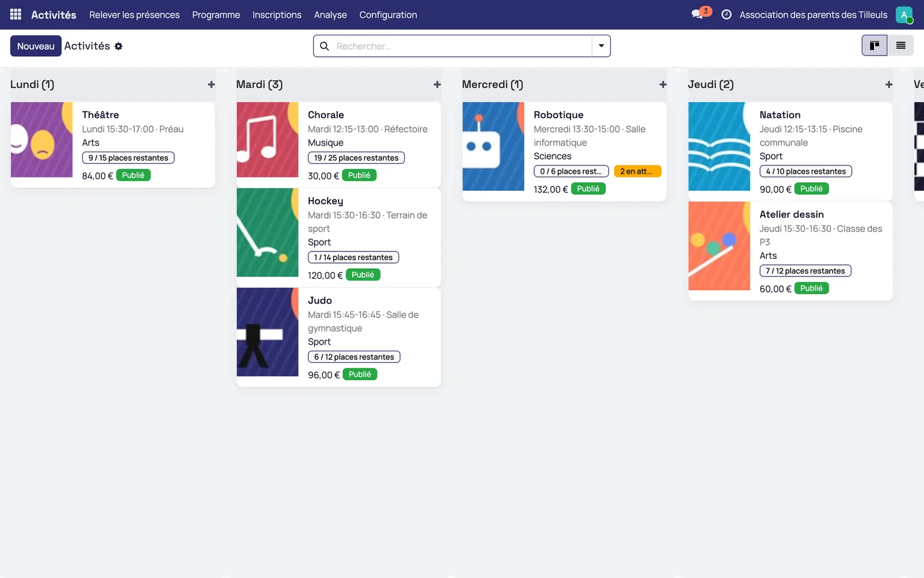Open the Configuration menu
Screen dimensions: 924x578
[388, 14]
